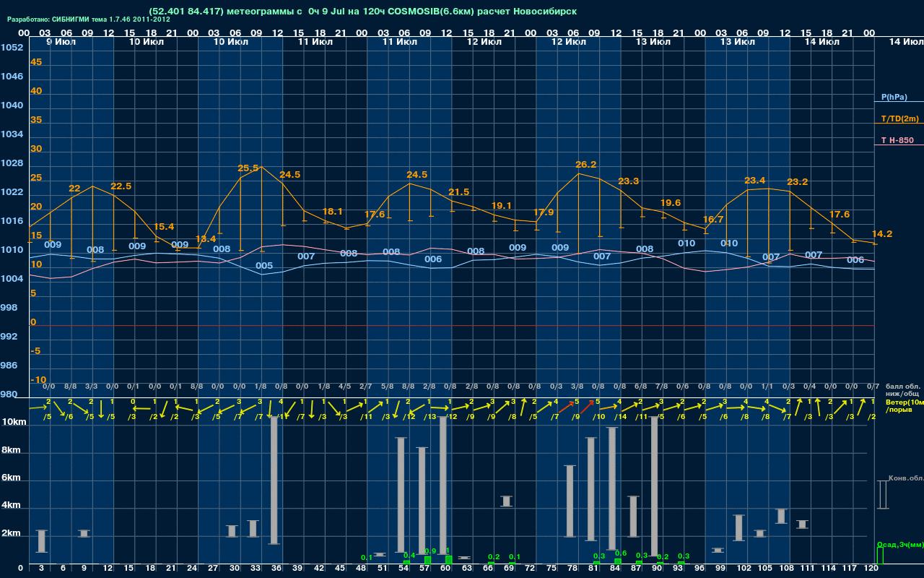
Task: Click the 17.9 temperature label
Action: (544, 212)
